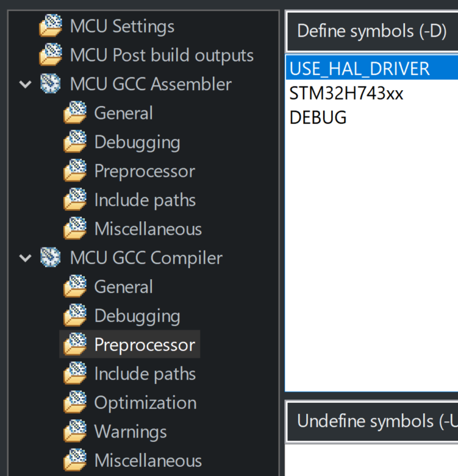
Task: Click the icon beside Assembler General
Action: [x=76, y=113]
